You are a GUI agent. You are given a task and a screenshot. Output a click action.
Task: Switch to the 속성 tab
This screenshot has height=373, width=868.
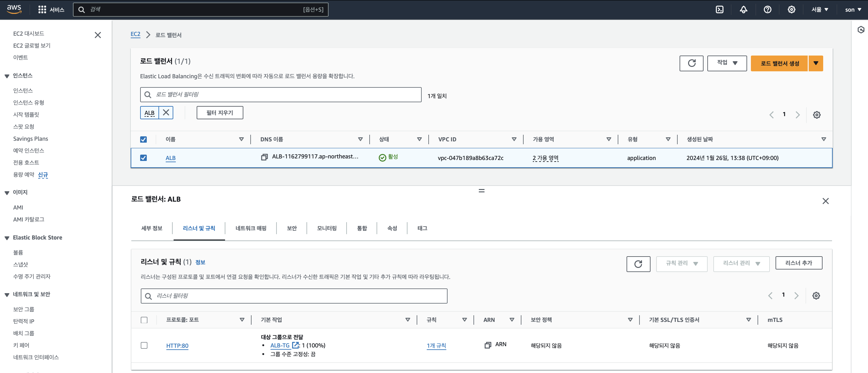(x=392, y=228)
